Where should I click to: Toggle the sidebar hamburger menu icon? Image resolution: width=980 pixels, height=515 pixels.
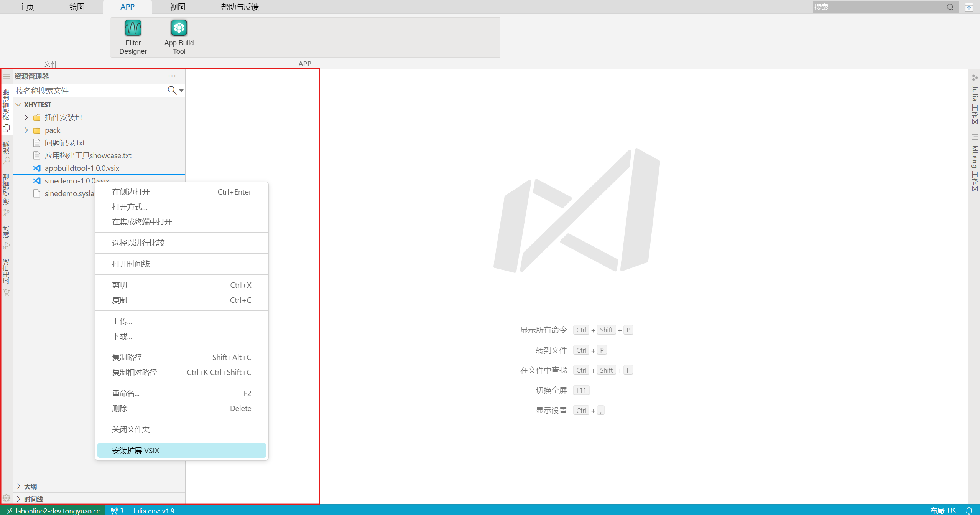coord(6,76)
